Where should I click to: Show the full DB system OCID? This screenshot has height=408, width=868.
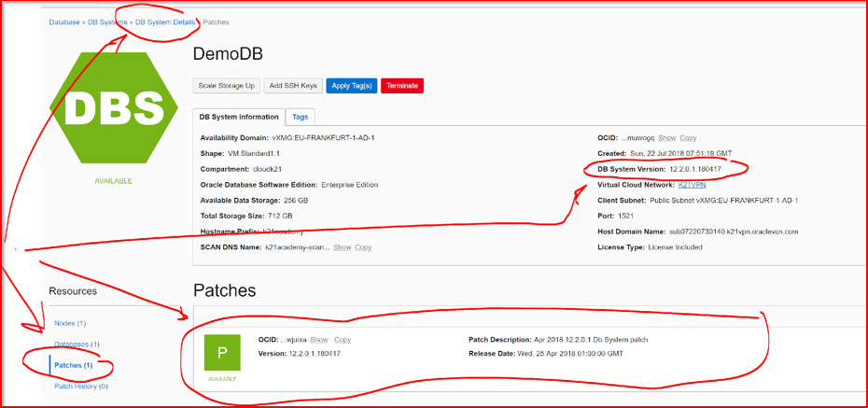pos(667,138)
